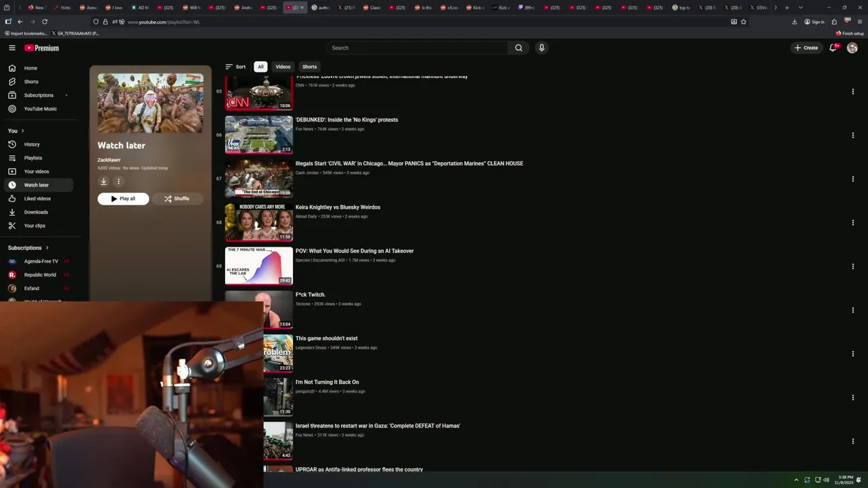Open Subscriptions in sidebar

pos(40,96)
